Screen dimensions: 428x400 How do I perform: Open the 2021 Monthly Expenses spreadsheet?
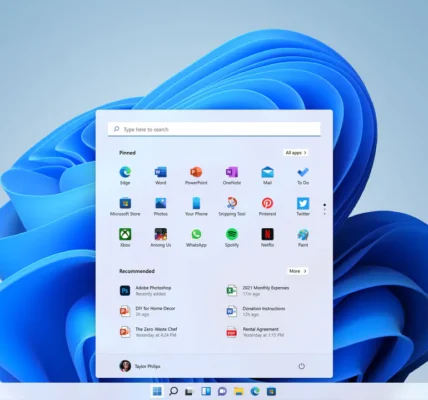point(258,291)
